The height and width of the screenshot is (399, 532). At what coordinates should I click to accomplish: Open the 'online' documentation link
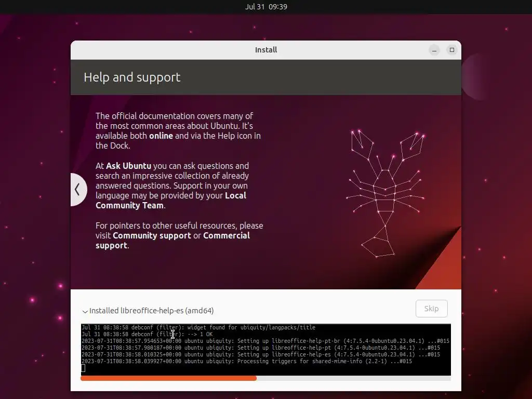161,136
